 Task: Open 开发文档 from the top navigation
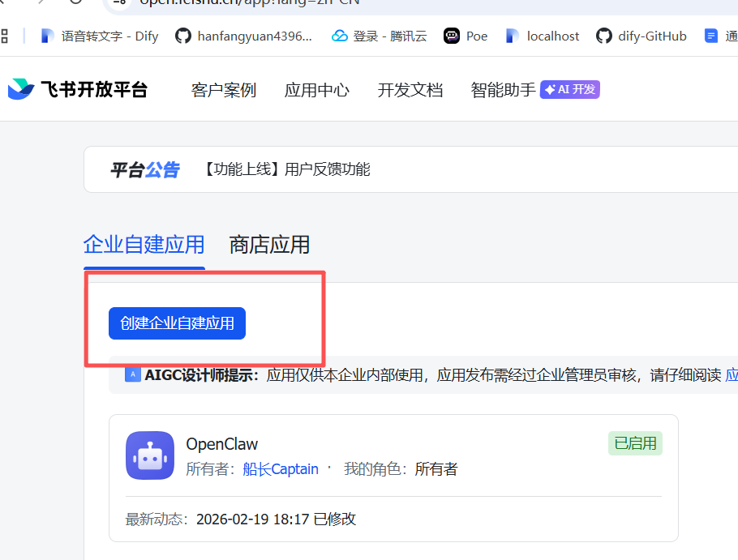click(x=410, y=90)
